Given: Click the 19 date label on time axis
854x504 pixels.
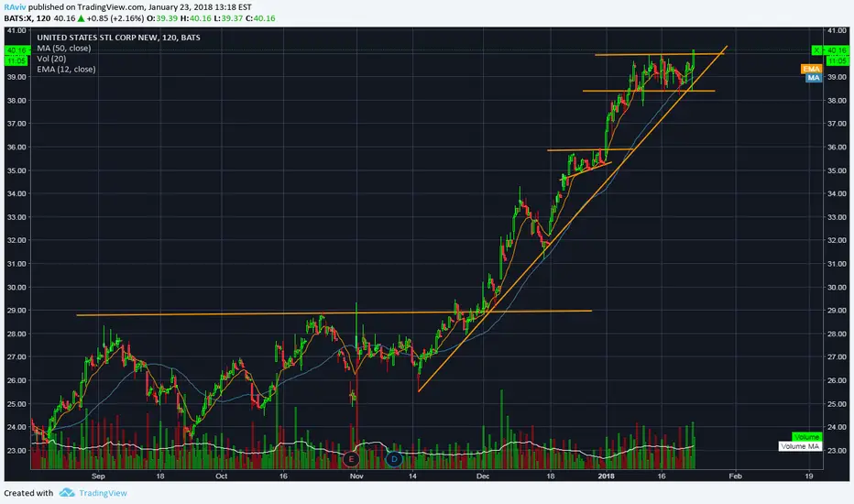Looking at the screenshot, I should [809, 477].
